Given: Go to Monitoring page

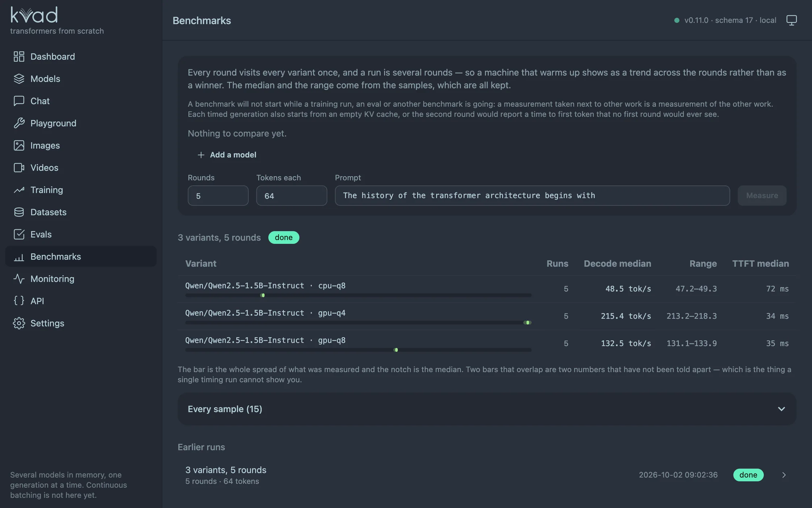Looking at the screenshot, I should (81, 279).
